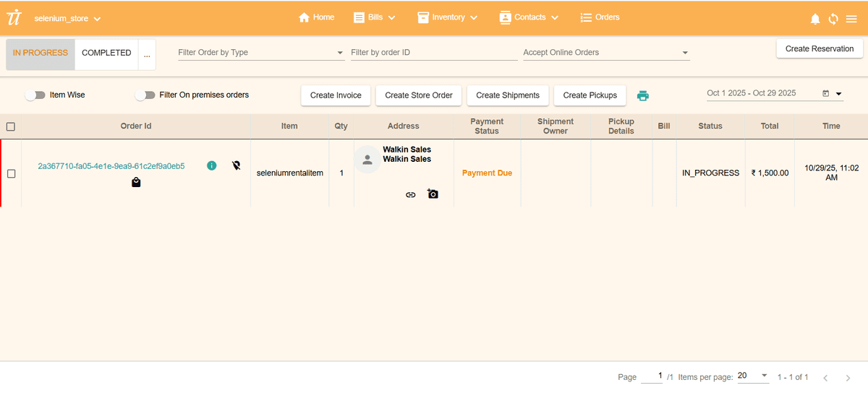The height and width of the screenshot is (393, 868).
Task: Check the order row checkbox
Action: click(11, 173)
